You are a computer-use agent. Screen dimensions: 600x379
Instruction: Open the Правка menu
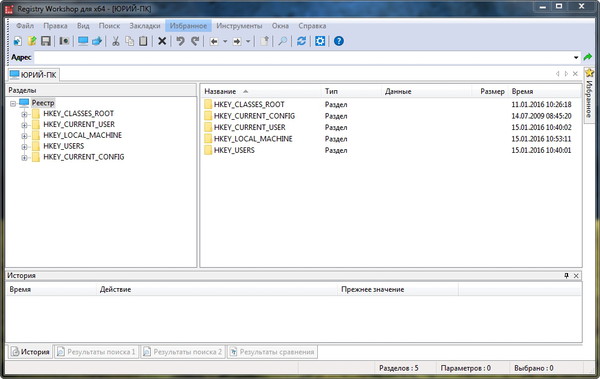pyautogui.click(x=55, y=26)
